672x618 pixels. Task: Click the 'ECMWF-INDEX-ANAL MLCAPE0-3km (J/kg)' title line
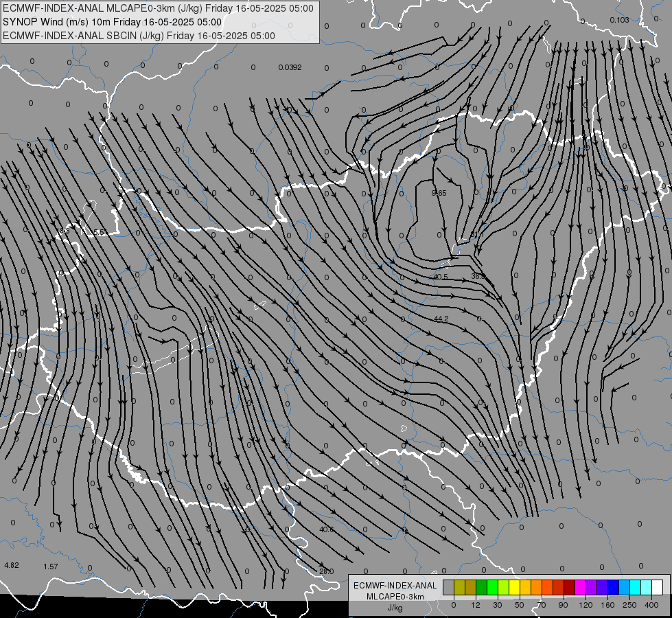158,8
